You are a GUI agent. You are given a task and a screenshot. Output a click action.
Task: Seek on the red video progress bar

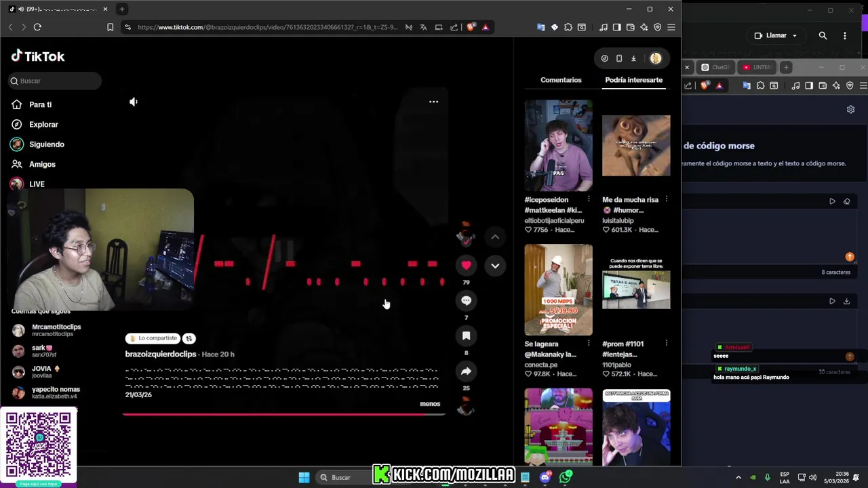[x=284, y=413]
